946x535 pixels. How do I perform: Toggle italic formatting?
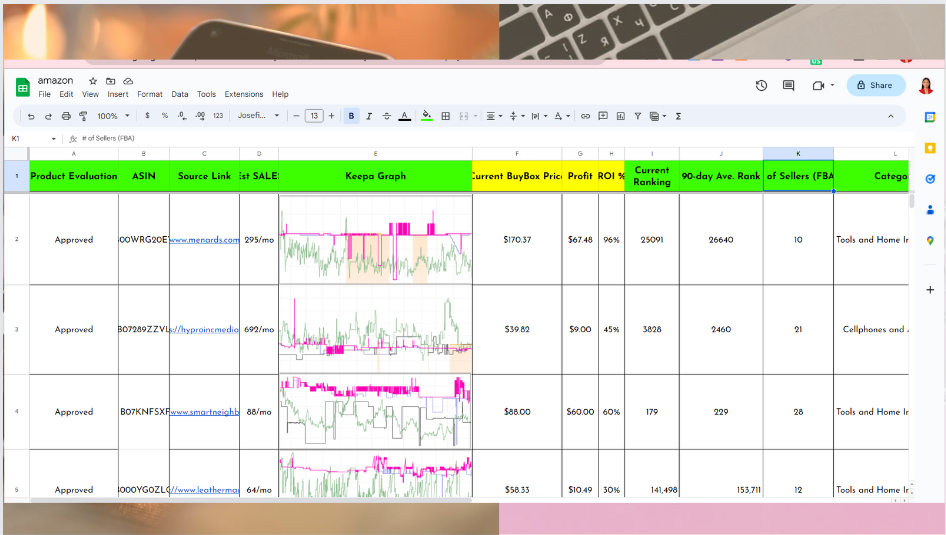[x=369, y=116]
